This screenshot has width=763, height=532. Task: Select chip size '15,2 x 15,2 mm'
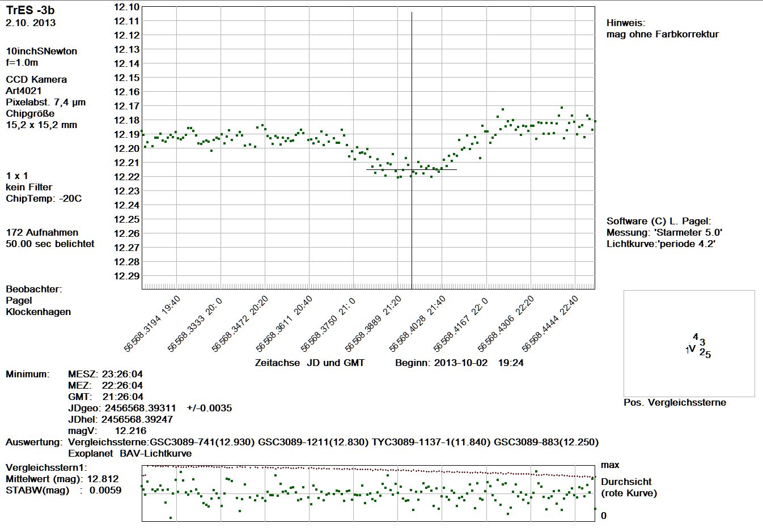click(41, 125)
